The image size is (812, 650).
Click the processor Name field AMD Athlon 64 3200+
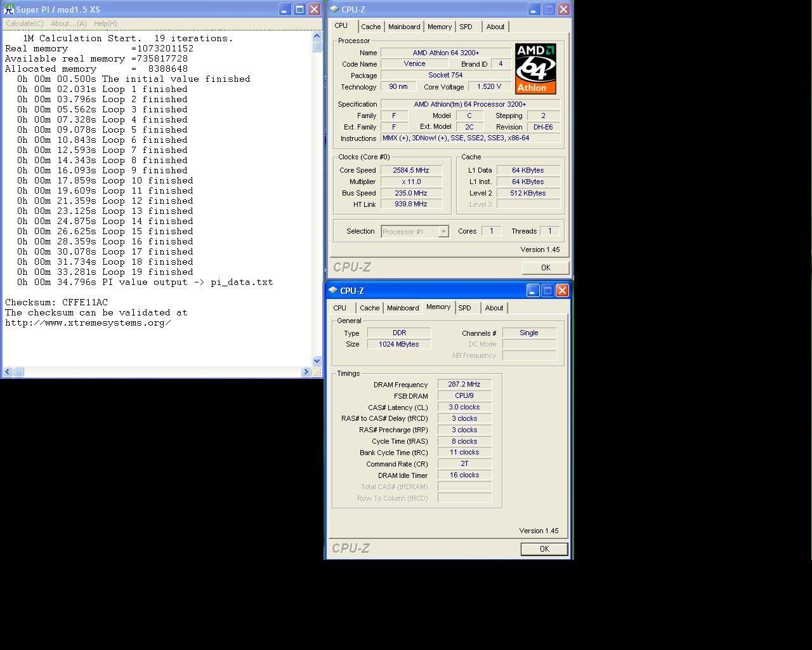pos(446,53)
